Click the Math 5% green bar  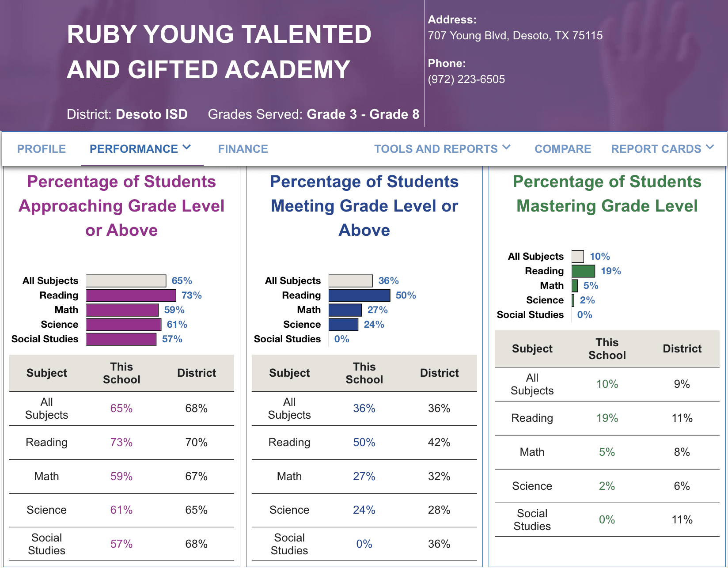point(575,286)
